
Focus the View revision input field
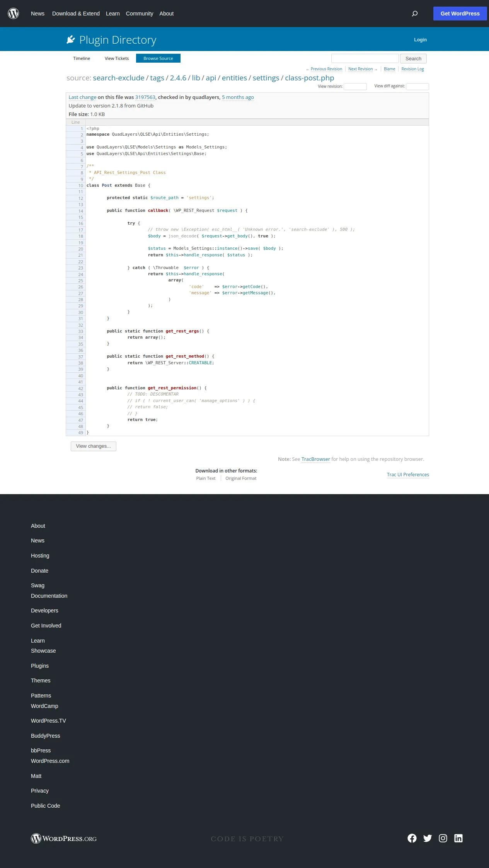coord(355,87)
